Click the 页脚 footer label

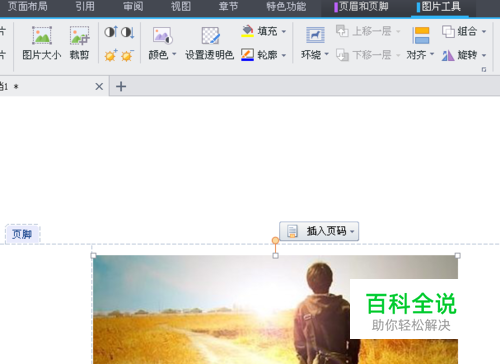(x=22, y=234)
